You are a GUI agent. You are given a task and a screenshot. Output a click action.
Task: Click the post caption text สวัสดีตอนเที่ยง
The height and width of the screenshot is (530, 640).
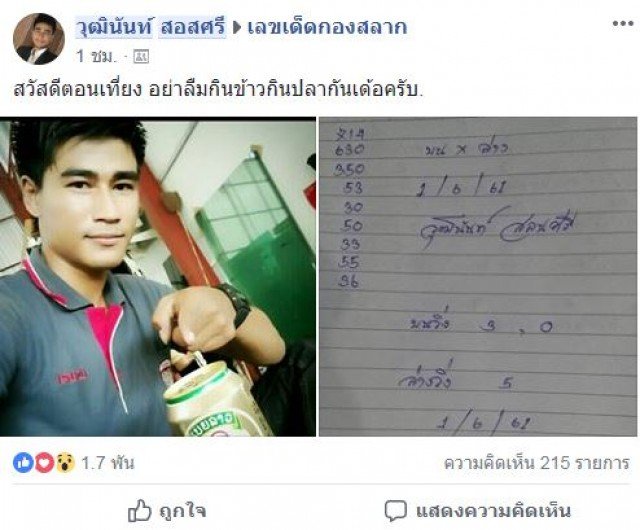pos(77,90)
